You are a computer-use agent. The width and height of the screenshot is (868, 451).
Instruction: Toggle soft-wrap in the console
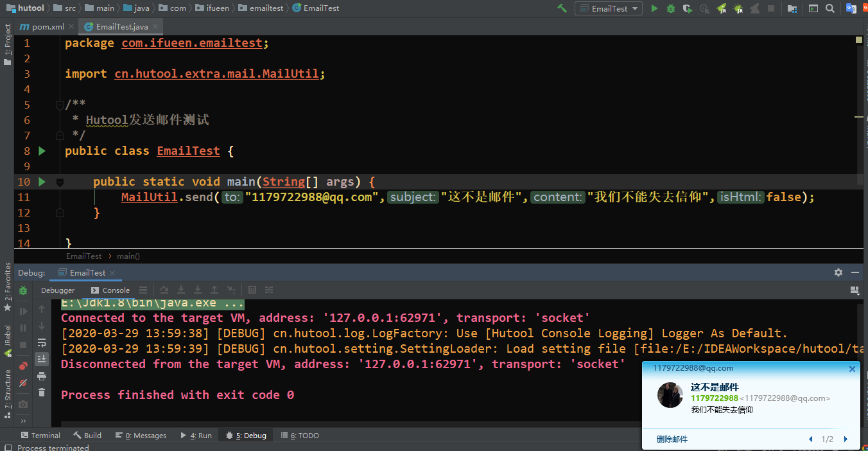(x=42, y=342)
